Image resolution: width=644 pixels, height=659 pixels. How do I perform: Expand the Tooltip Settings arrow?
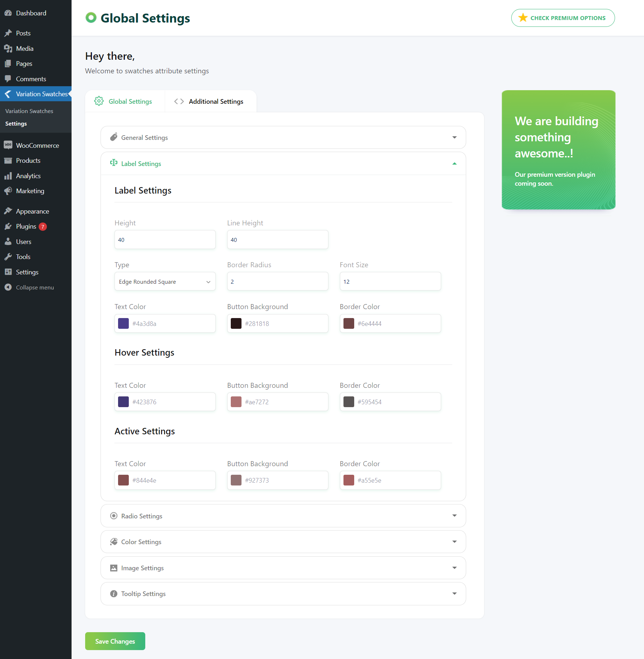(x=454, y=594)
